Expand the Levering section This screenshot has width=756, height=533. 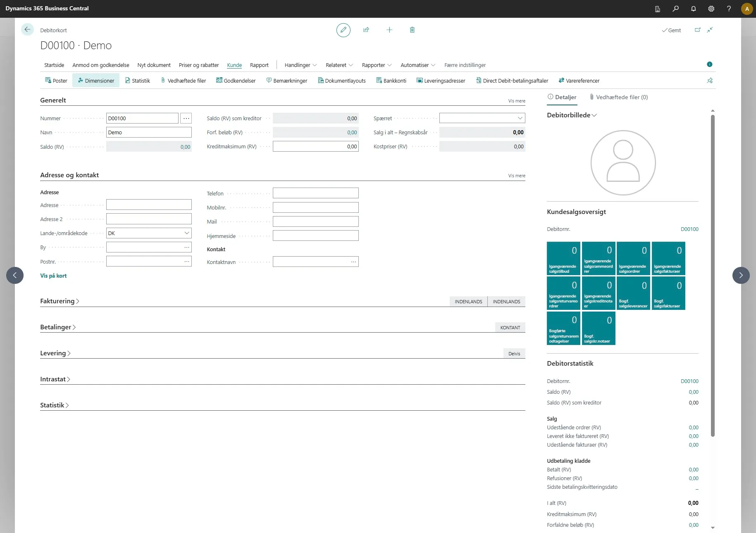pyautogui.click(x=55, y=353)
